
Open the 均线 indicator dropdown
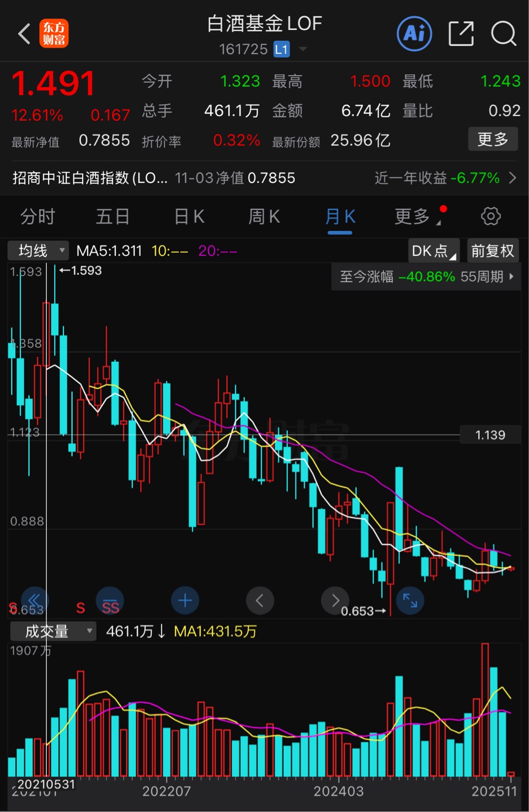click(x=38, y=251)
